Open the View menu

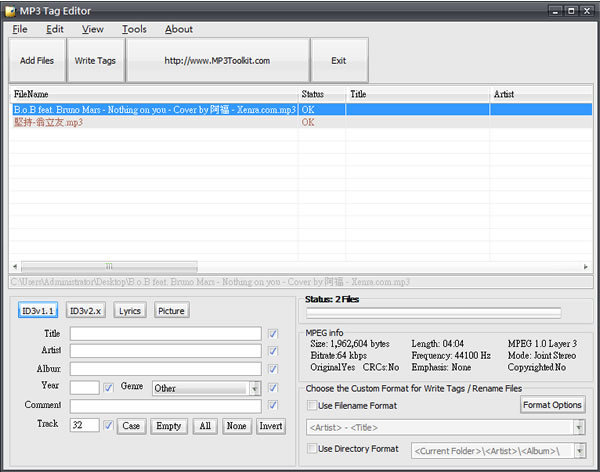coord(93,29)
